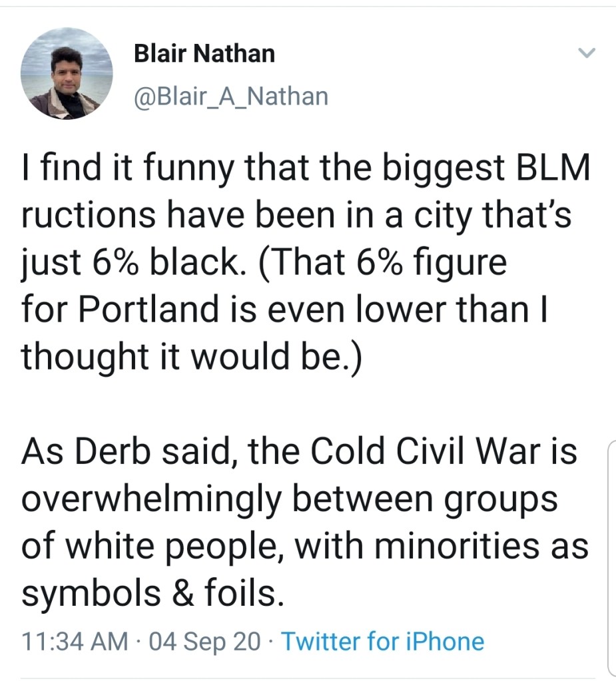
Task: Click the @Blair_A_Nathan handle
Action: click(x=231, y=96)
